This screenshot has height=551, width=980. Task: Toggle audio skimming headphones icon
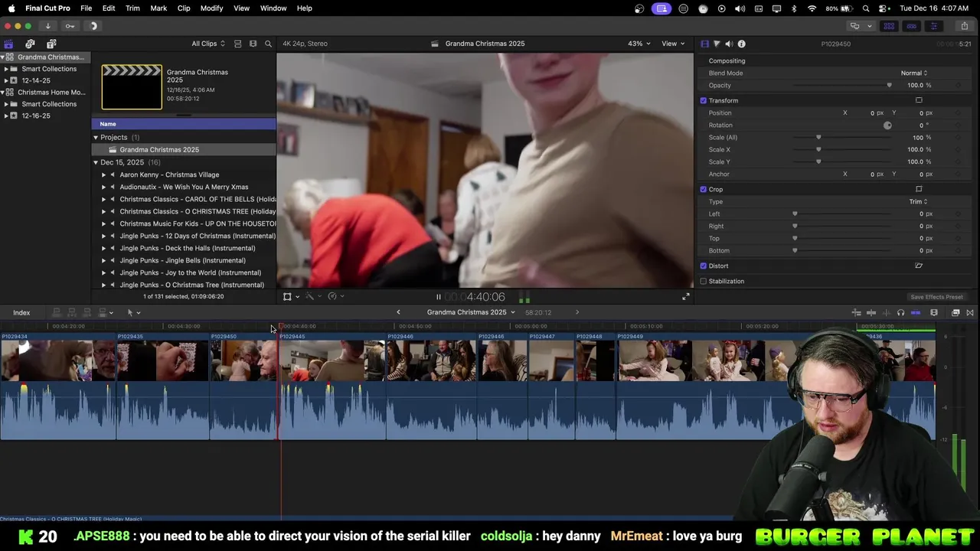pos(900,312)
